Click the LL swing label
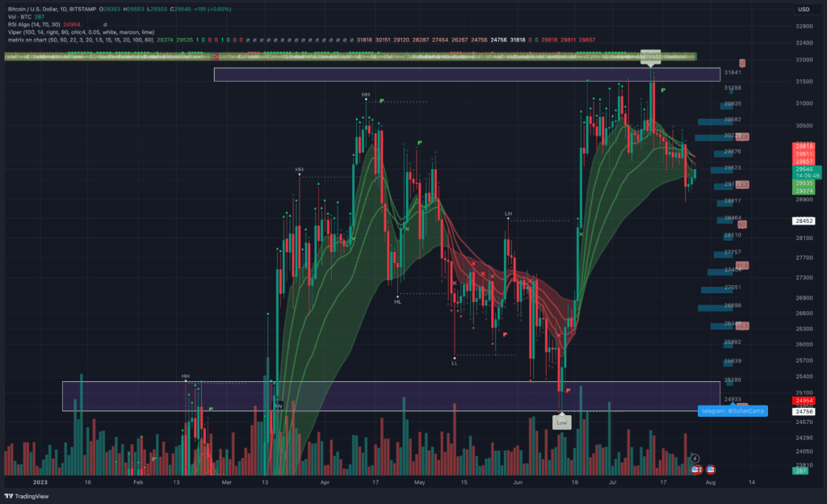 (454, 363)
